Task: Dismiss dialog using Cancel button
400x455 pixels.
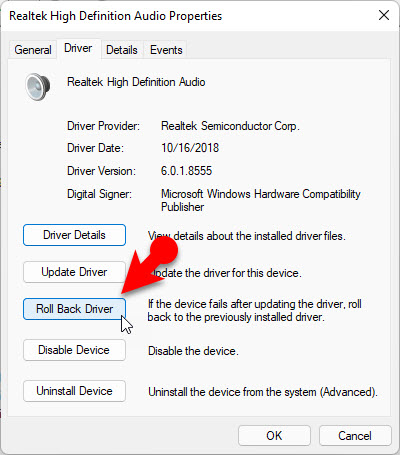Action: (x=355, y=436)
